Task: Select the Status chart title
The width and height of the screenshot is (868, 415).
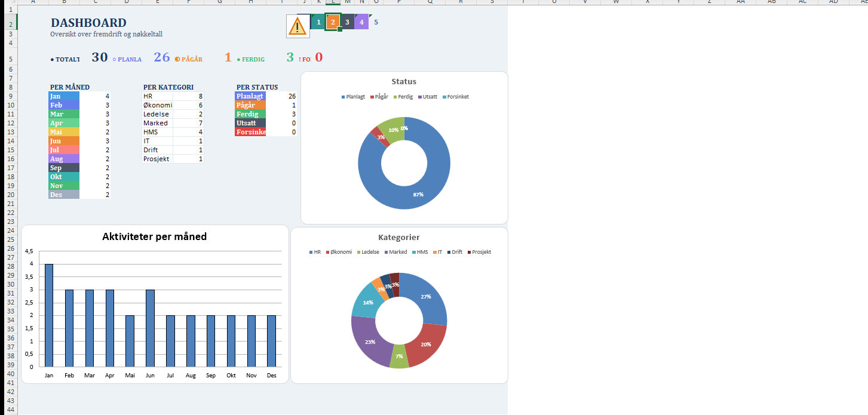Action: click(x=404, y=81)
